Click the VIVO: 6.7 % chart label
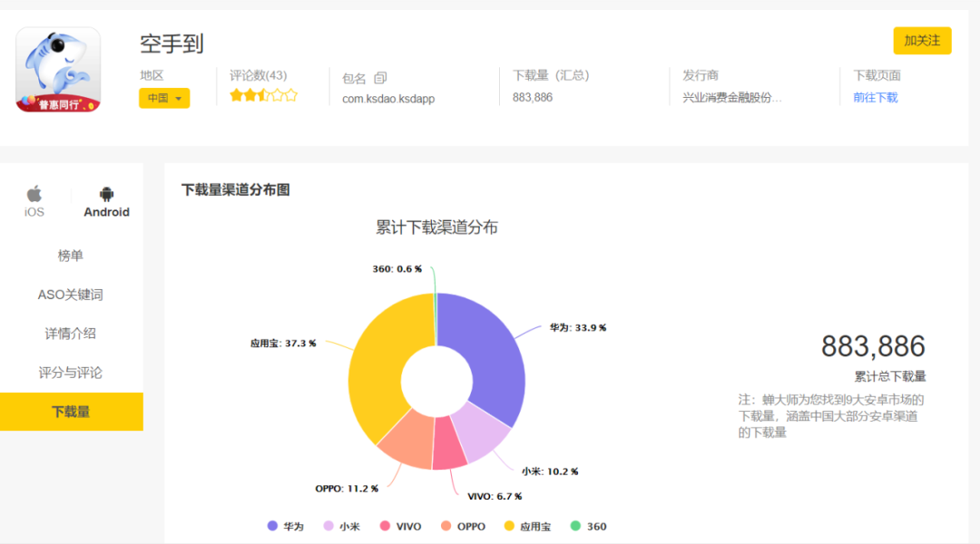This screenshot has height=544, width=980. point(495,496)
